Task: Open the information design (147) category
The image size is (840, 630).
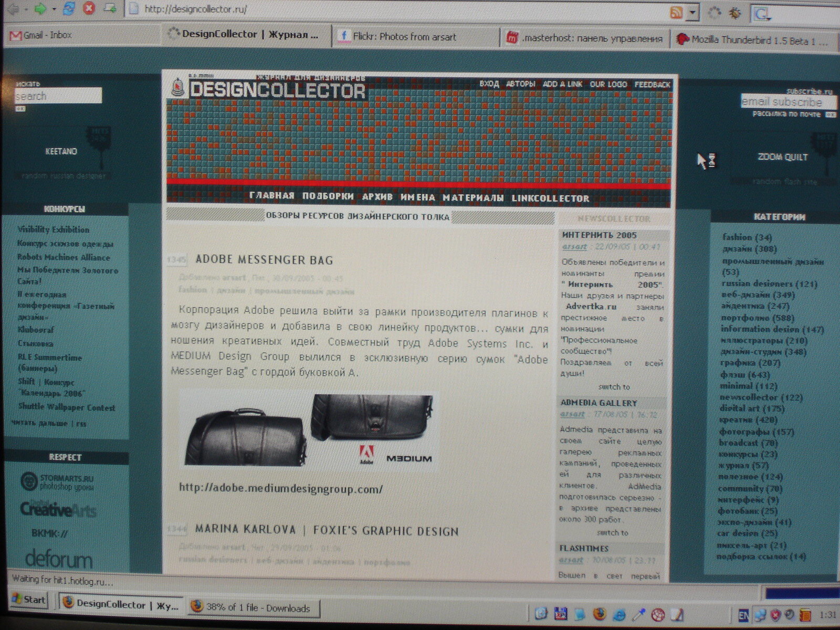Action: point(772,329)
